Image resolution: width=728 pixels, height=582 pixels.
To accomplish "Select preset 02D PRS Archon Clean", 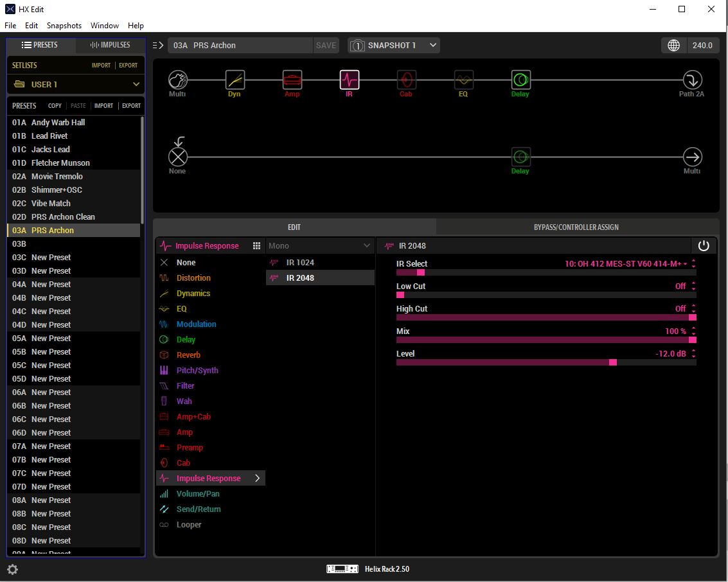I will [x=73, y=216].
